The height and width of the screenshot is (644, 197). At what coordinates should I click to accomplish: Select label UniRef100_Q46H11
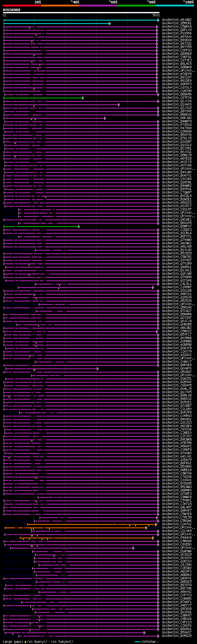(x=177, y=267)
